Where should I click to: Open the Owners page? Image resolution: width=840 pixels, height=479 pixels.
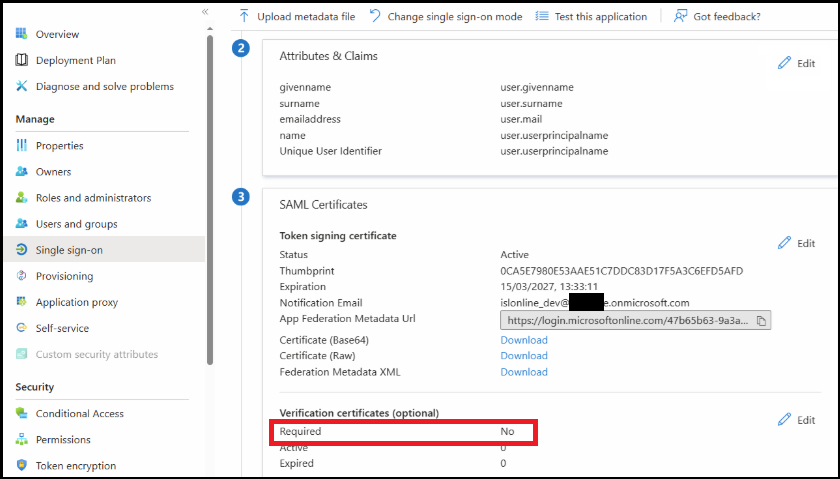53,172
